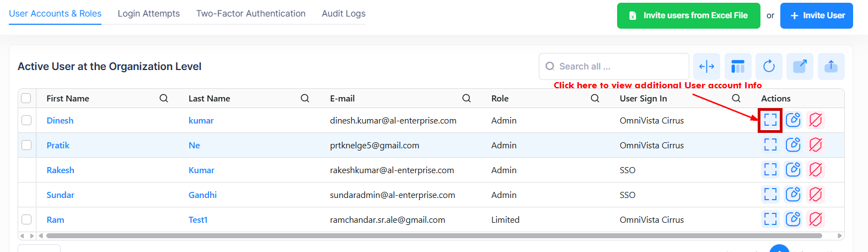The image size is (868, 252).
Task: Edit the Sundar Gandhi user account
Action: point(793,194)
